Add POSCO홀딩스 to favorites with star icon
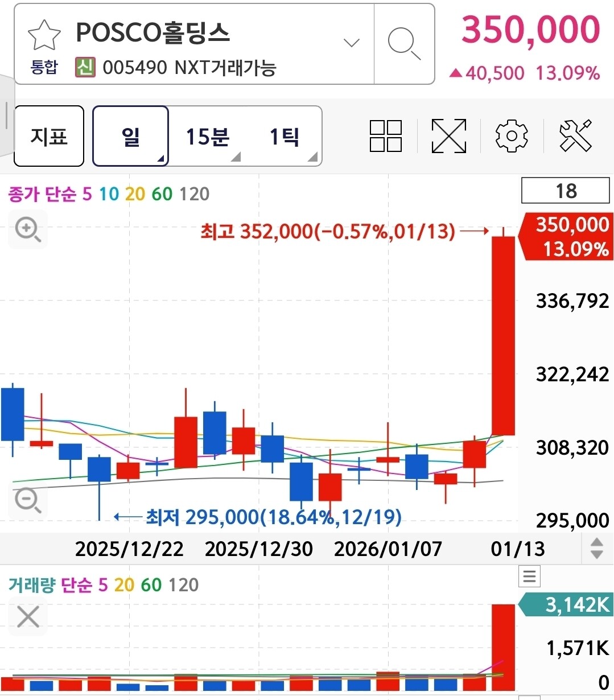 click(44, 34)
